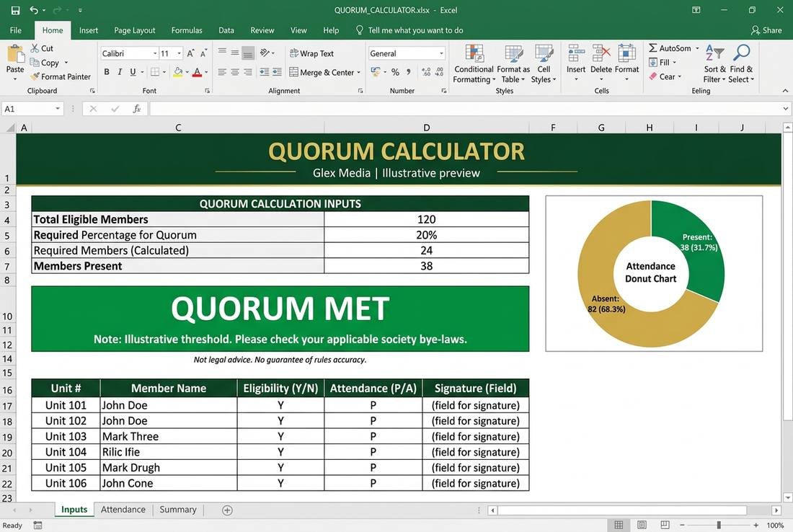This screenshot has height=532, width=793.
Task: Toggle Italic formatting
Action: point(120,72)
